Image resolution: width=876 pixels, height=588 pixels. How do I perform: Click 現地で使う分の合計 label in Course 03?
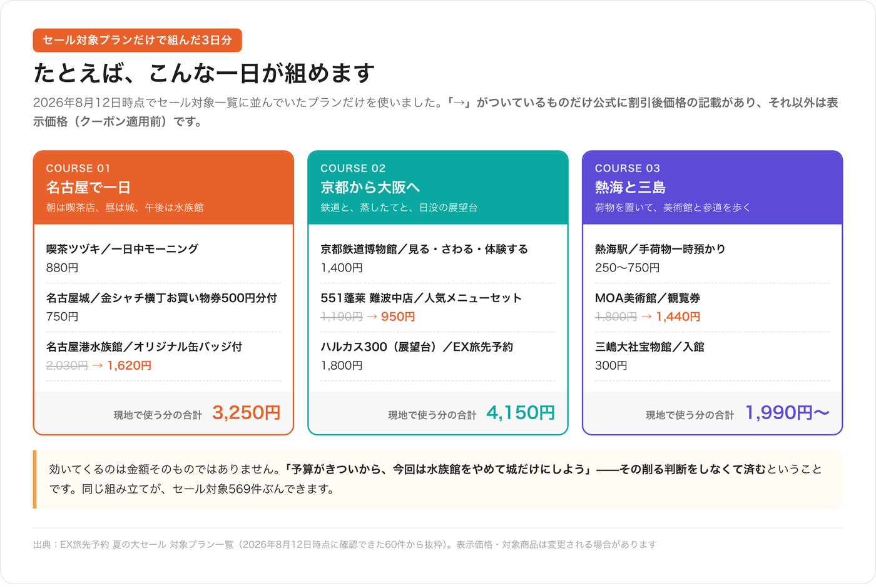tap(690, 415)
